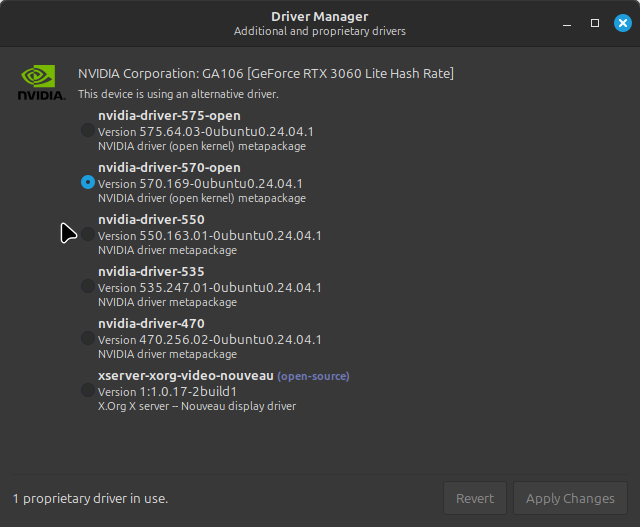Click 'X.Org X server -- Nouveau display driver'
This screenshot has height=527, width=640.
coord(197,407)
